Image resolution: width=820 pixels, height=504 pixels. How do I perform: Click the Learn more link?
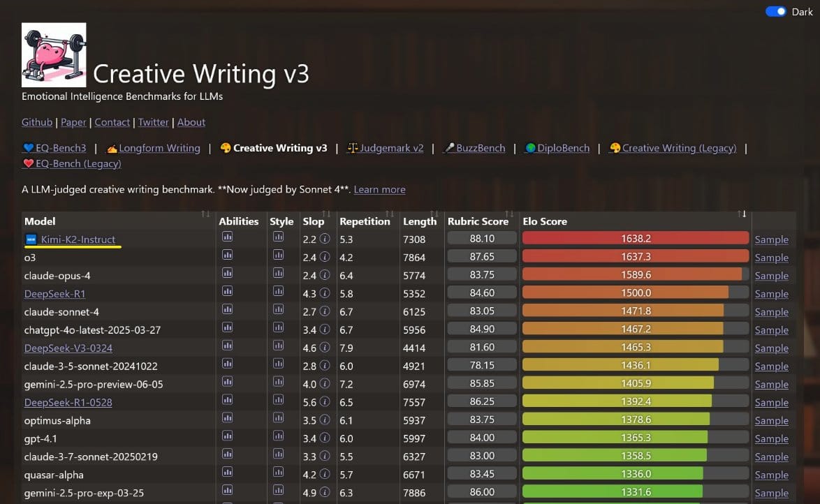pos(379,189)
